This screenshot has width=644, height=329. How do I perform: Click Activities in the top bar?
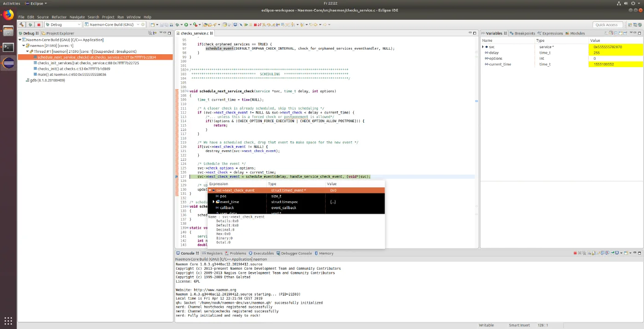[x=11, y=3]
